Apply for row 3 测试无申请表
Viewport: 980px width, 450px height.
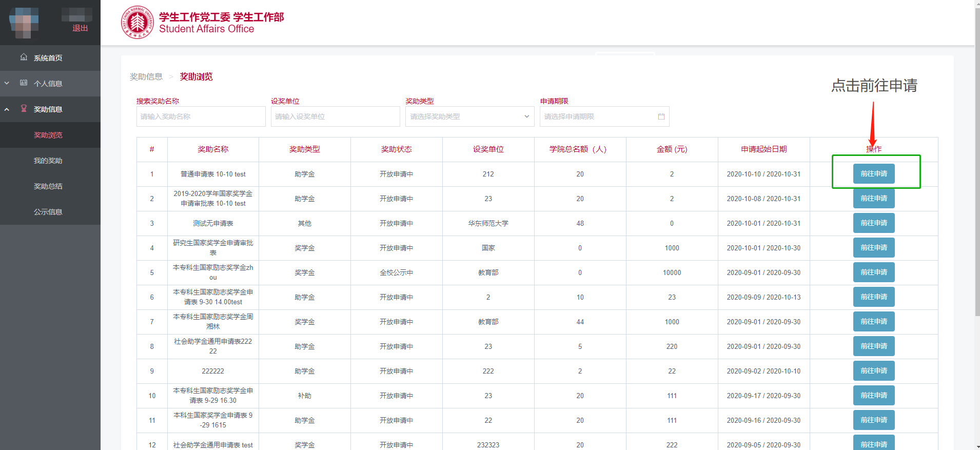coord(873,223)
